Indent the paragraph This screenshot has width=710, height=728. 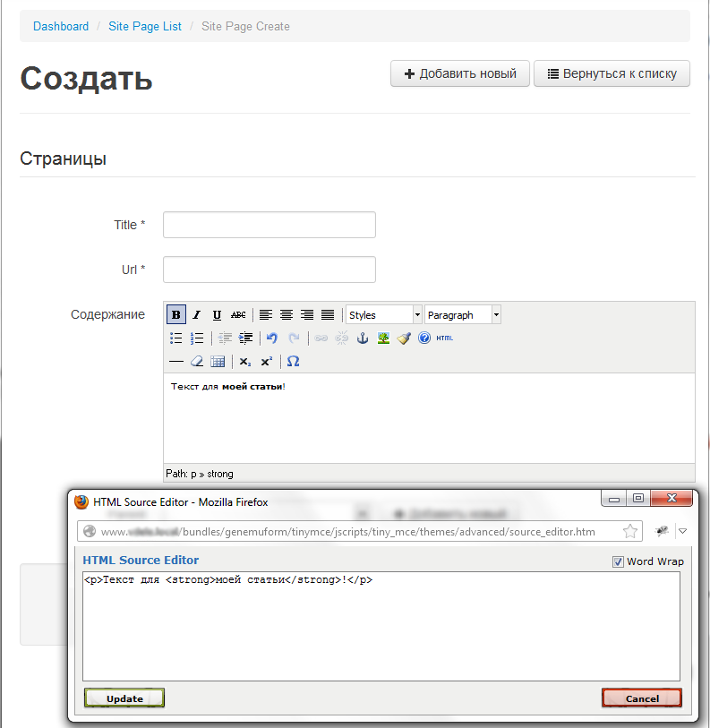[x=245, y=338]
